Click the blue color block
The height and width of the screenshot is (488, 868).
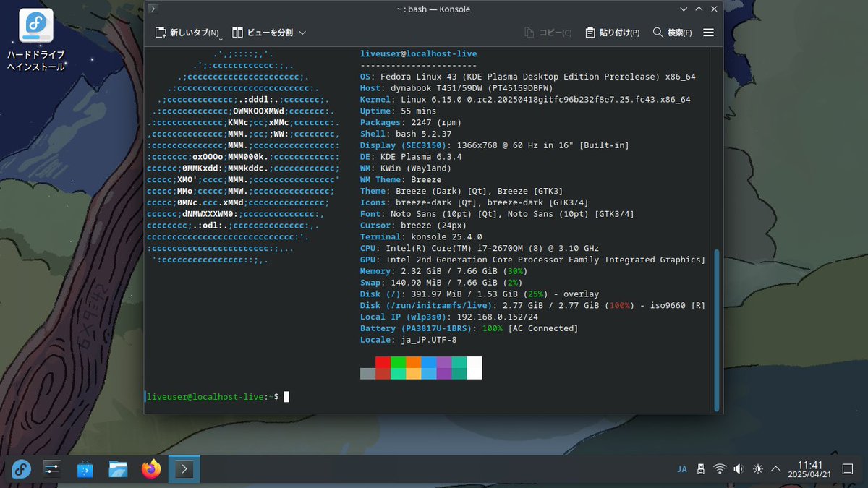(429, 362)
